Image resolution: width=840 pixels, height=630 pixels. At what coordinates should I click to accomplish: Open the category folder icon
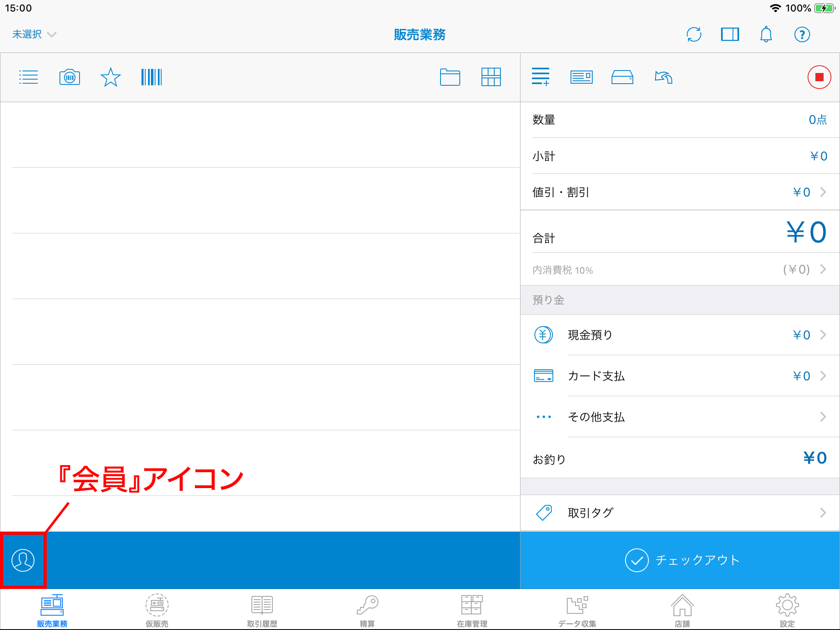pyautogui.click(x=450, y=77)
